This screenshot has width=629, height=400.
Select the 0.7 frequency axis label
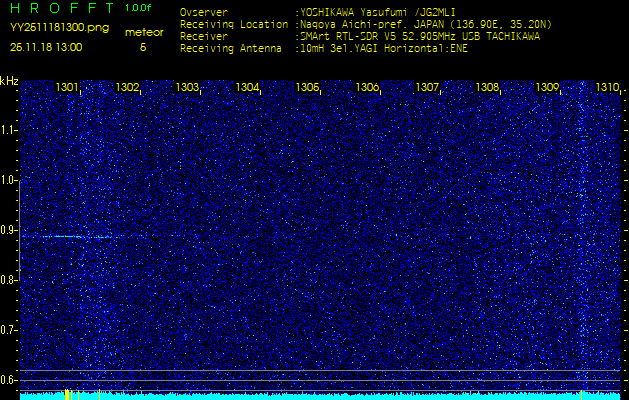(9, 329)
